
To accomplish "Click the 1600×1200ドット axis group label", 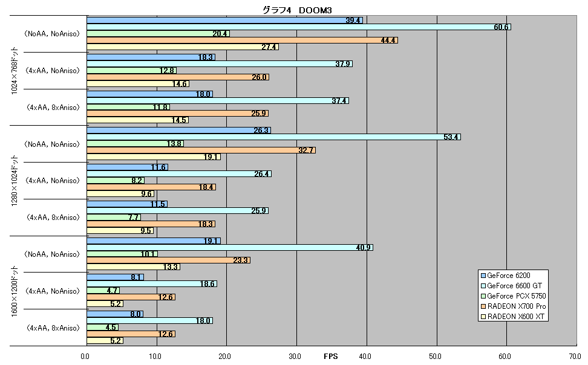I will 15,291.
